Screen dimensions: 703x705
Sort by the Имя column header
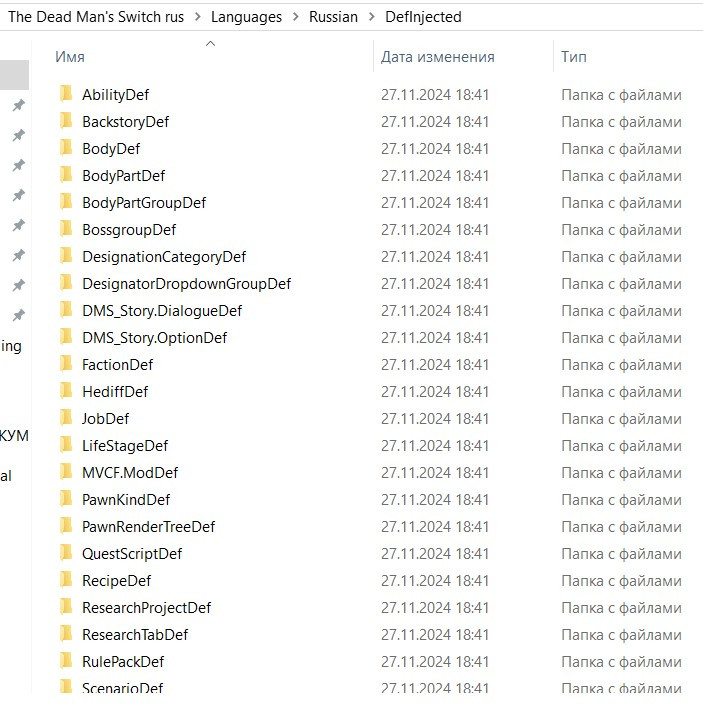70,57
